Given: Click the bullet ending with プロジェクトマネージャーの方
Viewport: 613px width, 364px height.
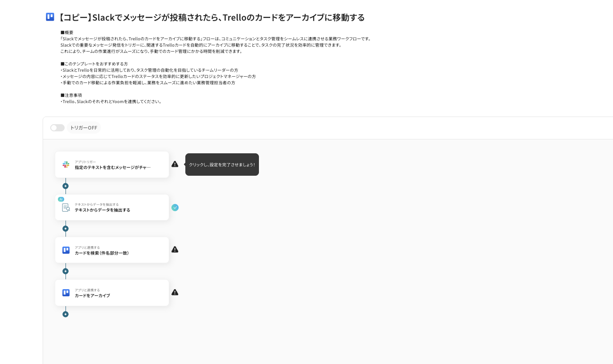Looking at the screenshot, I should pyautogui.click(x=158, y=76).
